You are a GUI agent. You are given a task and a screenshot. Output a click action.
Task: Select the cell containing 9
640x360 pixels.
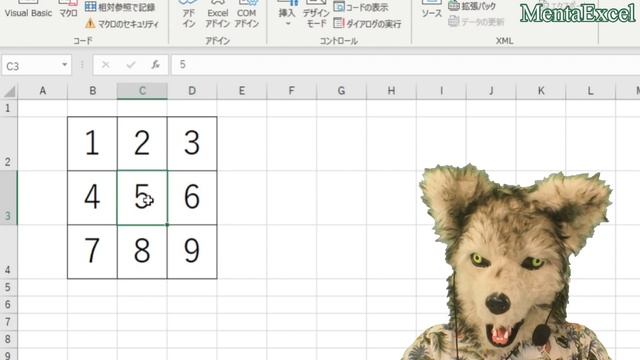[x=192, y=252]
